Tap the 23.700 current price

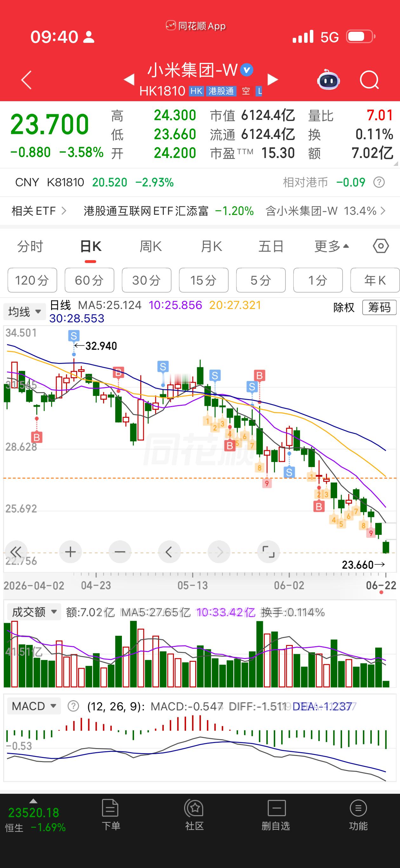pyautogui.click(x=50, y=124)
